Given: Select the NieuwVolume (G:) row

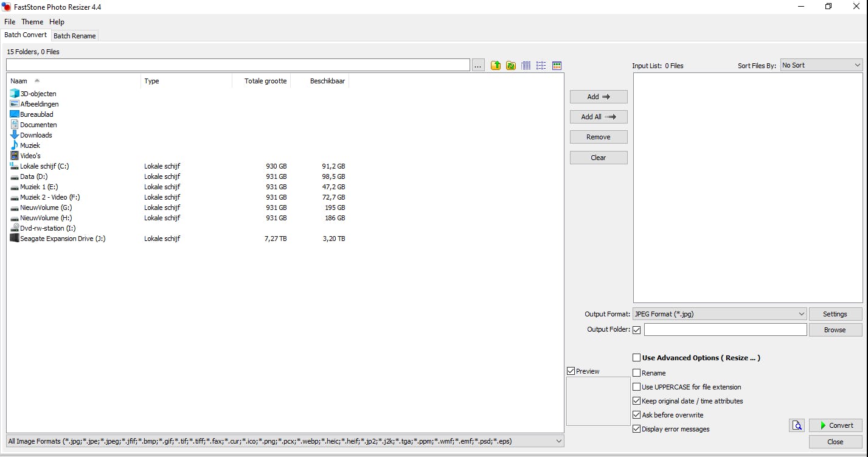Looking at the screenshot, I should tap(179, 208).
